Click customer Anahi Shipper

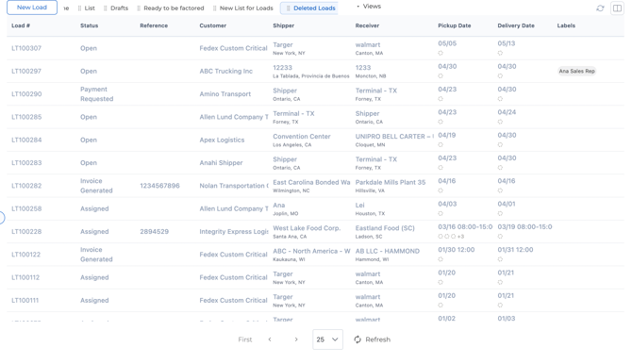pyautogui.click(x=221, y=163)
